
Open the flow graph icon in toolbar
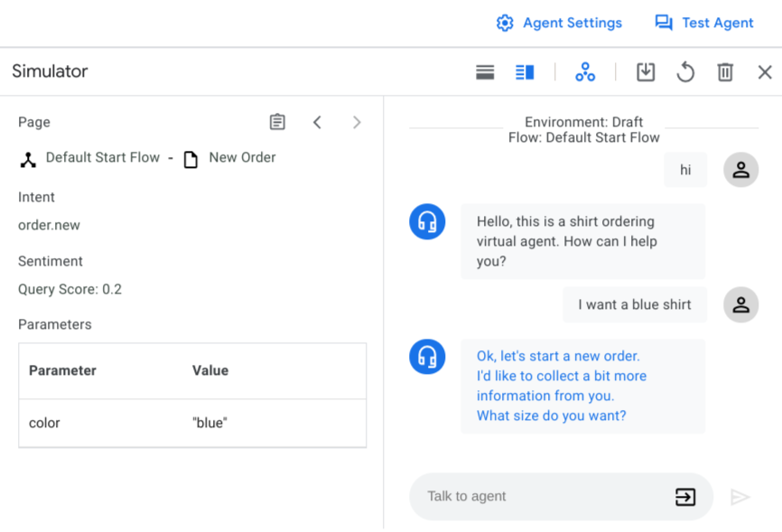click(585, 72)
